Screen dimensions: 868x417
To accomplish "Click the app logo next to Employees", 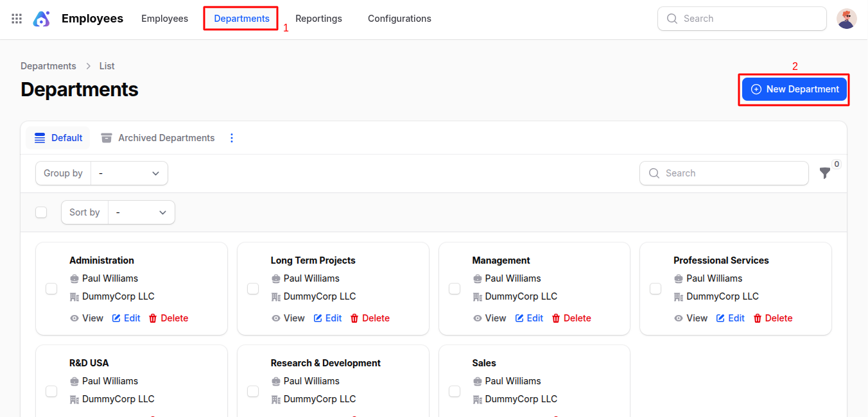I will click(x=41, y=19).
